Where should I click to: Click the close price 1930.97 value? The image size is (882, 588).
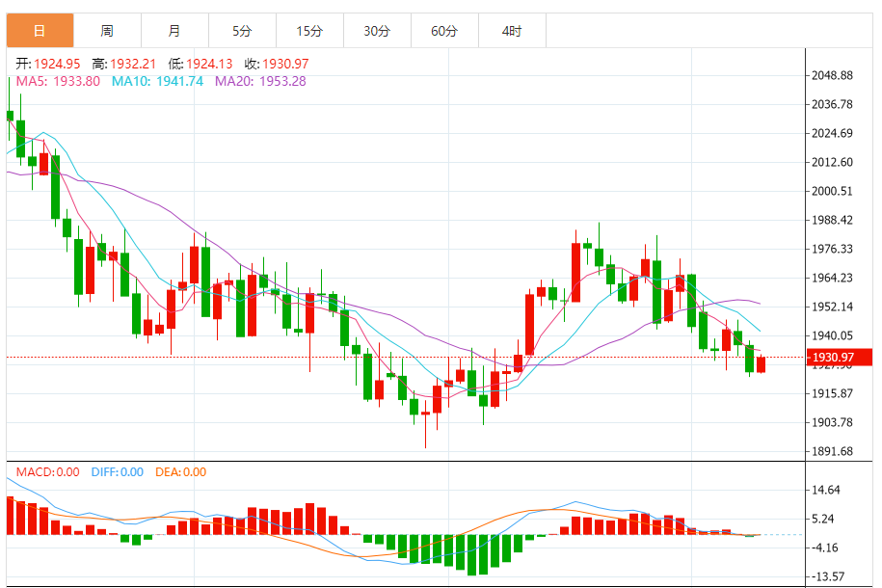click(285, 64)
